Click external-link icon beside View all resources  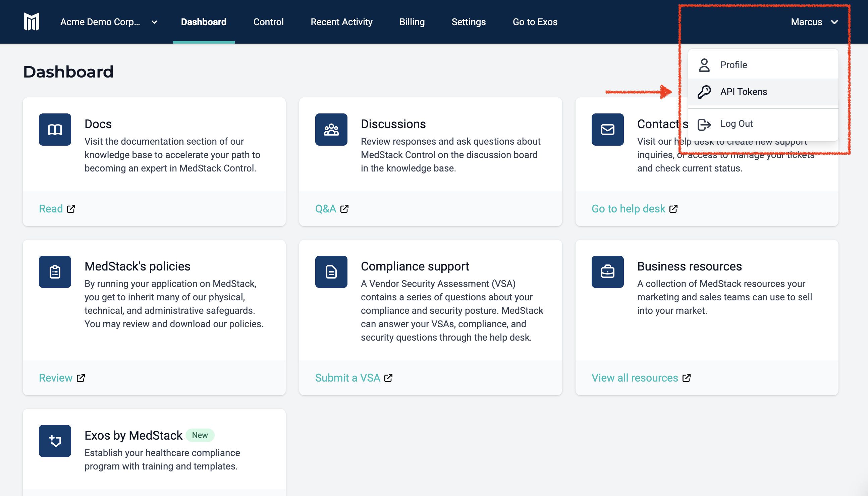(x=687, y=378)
